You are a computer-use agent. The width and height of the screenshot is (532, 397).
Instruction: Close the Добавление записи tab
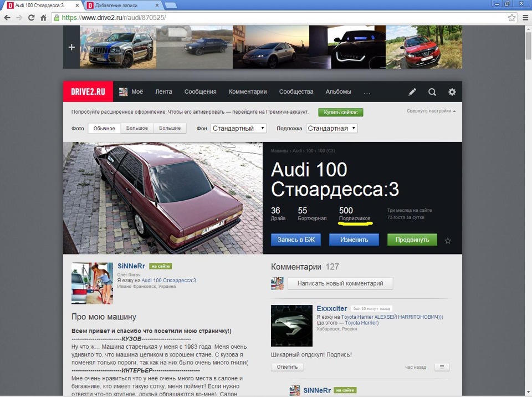click(x=157, y=6)
